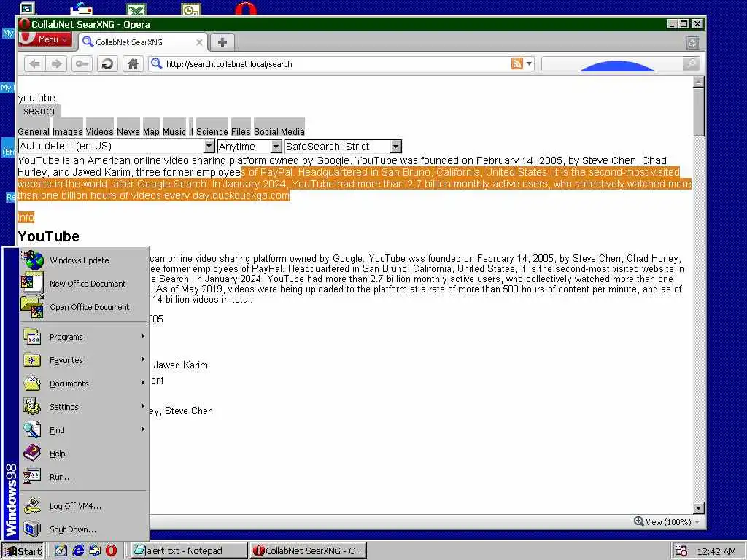Click the page scrollbar up arrow
This screenshot has height=560, width=747.
(698, 82)
